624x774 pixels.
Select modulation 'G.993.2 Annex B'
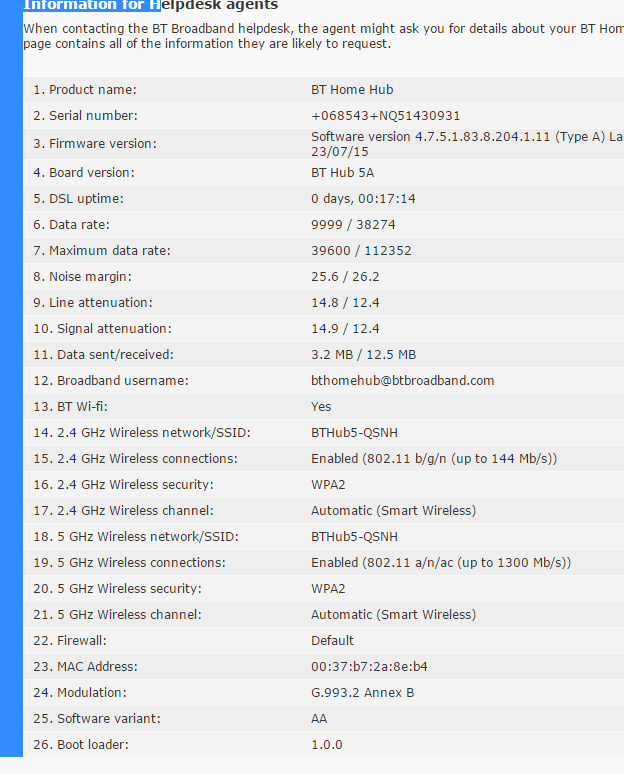362,693
